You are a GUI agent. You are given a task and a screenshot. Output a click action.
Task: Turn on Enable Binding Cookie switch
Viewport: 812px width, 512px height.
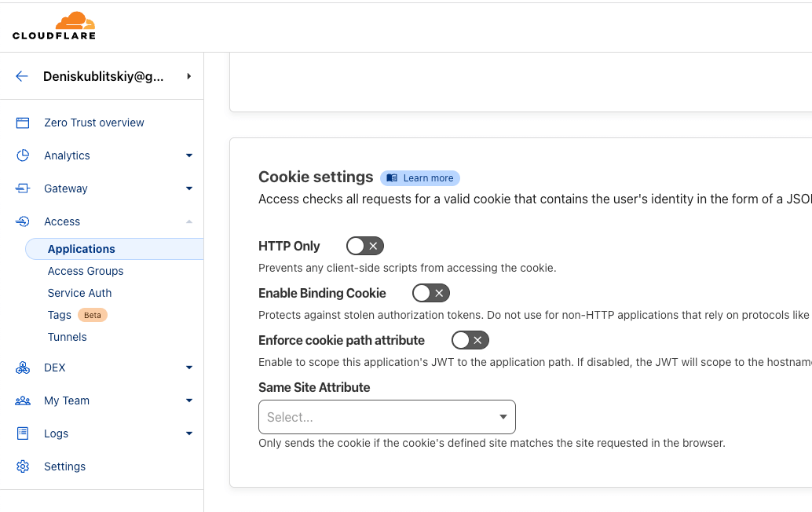tap(430, 293)
